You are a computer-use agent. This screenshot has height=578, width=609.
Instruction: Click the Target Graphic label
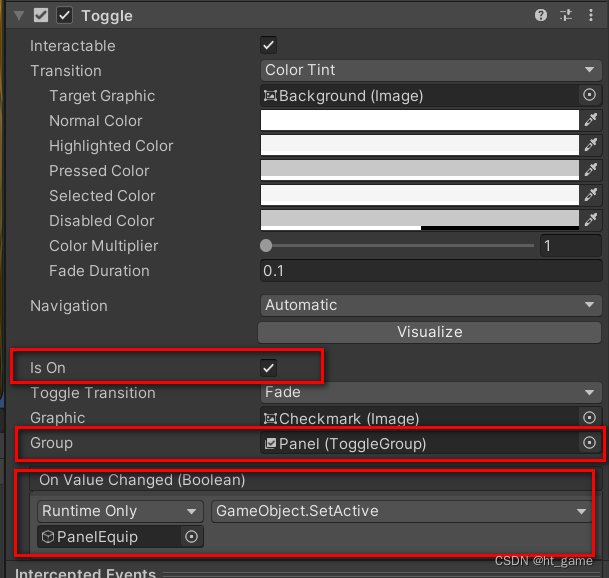[x=102, y=96]
